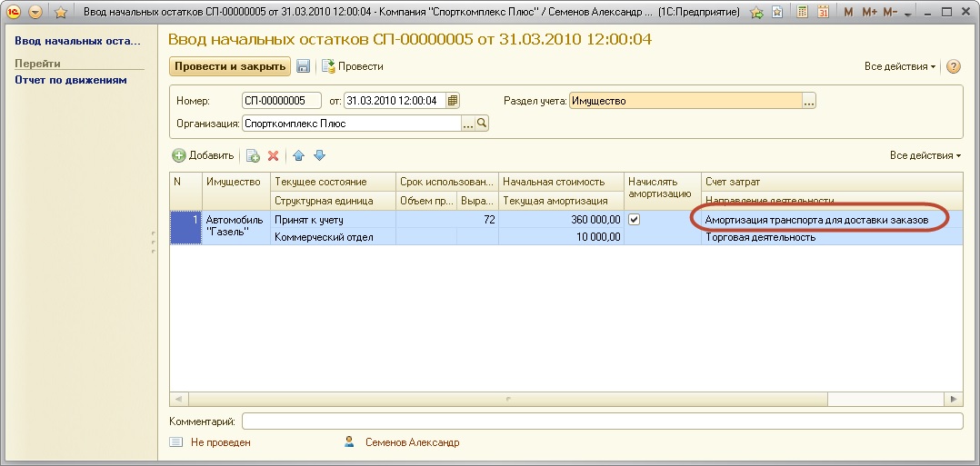Viewport: 980px width, 466px height.
Task: Open 'Отчет по движениям' in navigation panel
Action: (71, 80)
